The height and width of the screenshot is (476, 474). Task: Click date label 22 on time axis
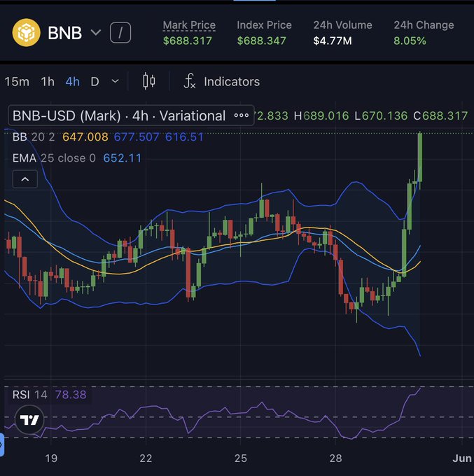[146, 458]
